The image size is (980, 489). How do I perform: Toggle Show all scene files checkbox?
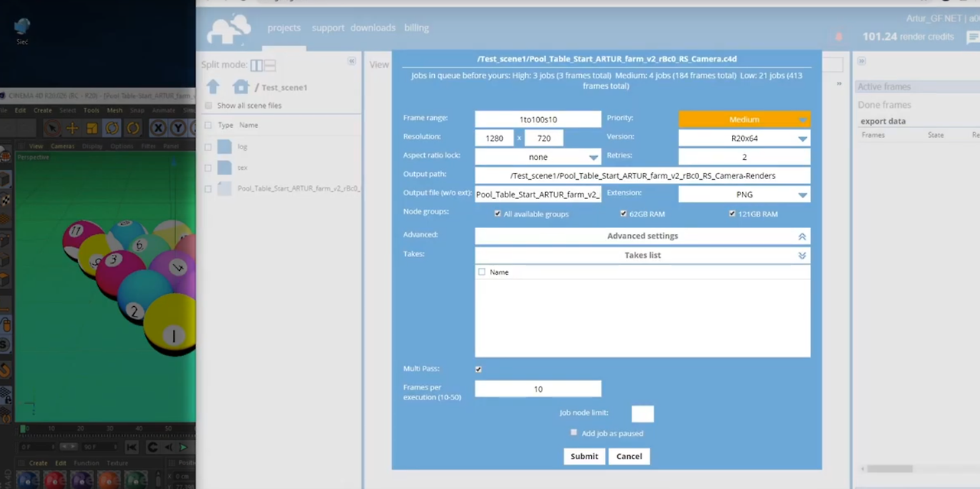coord(208,106)
